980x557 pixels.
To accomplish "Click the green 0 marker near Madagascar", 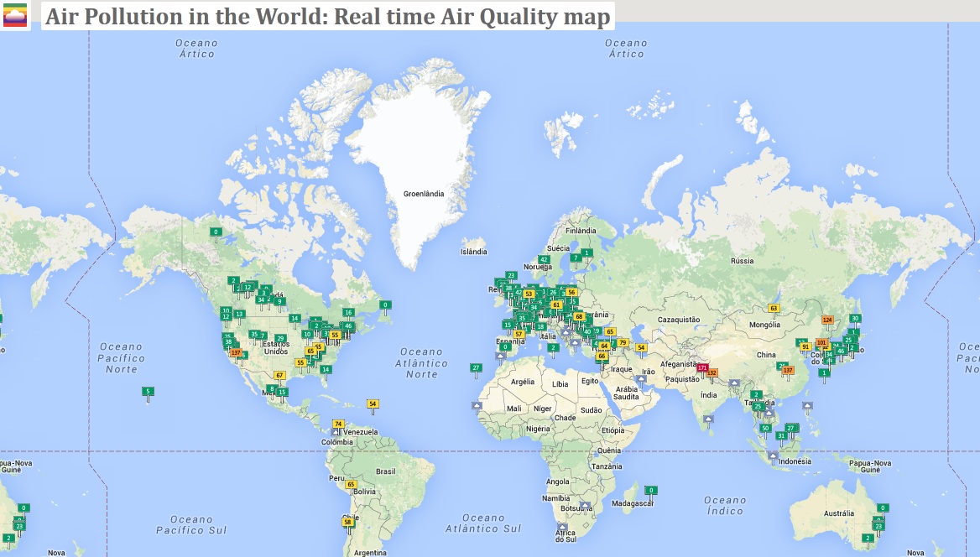I will coord(650,490).
